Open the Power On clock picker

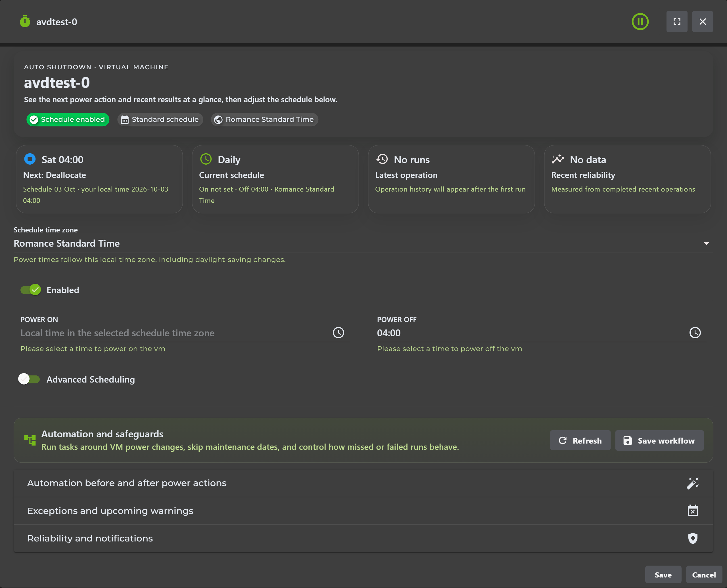click(x=338, y=333)
